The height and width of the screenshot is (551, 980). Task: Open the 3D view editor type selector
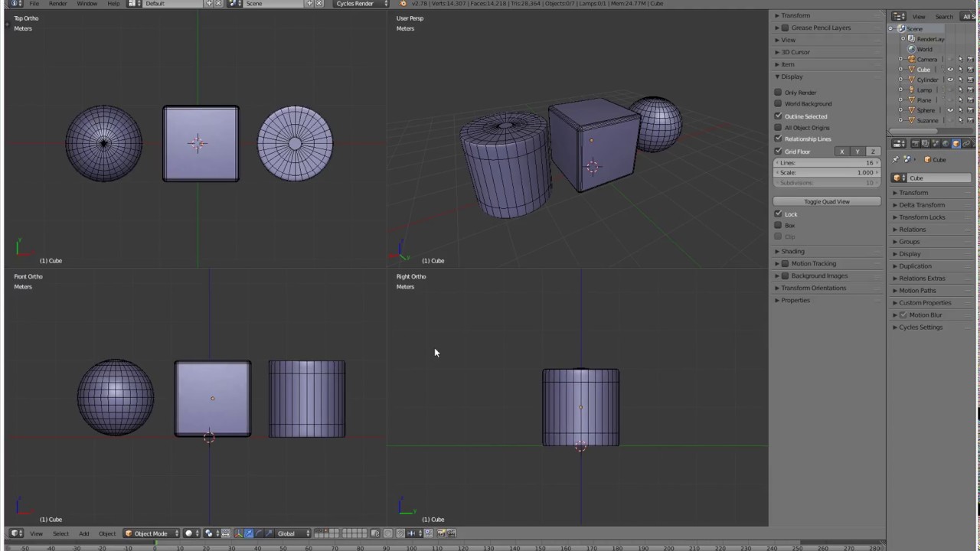pos(16,533)
